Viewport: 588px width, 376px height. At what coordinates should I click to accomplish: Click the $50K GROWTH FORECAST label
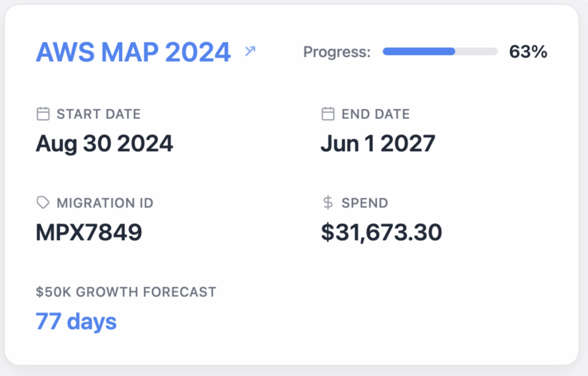click(126, 292)
